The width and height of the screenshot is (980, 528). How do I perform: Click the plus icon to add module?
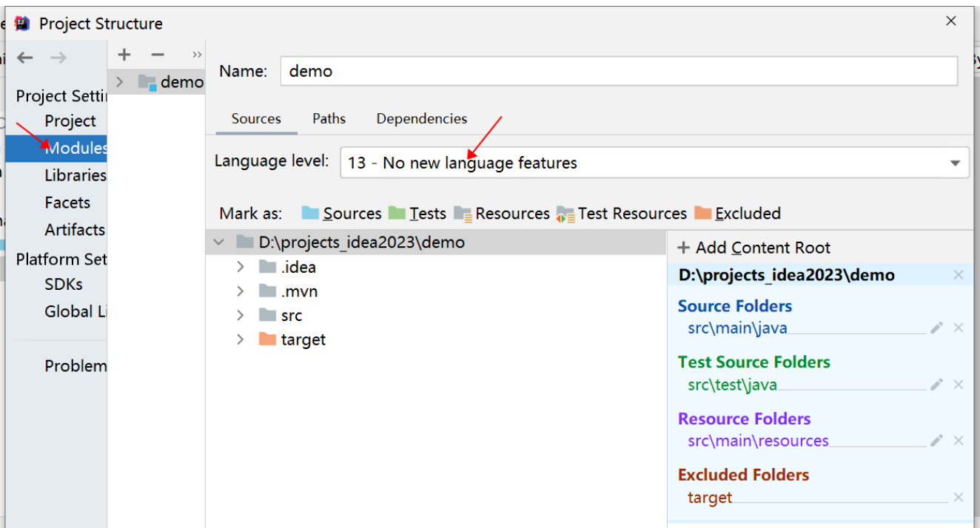(124, 55)
